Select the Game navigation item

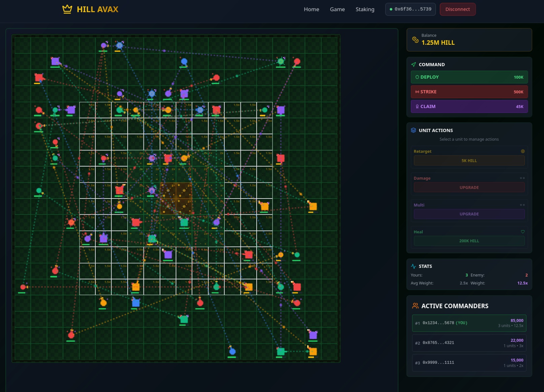337,9
